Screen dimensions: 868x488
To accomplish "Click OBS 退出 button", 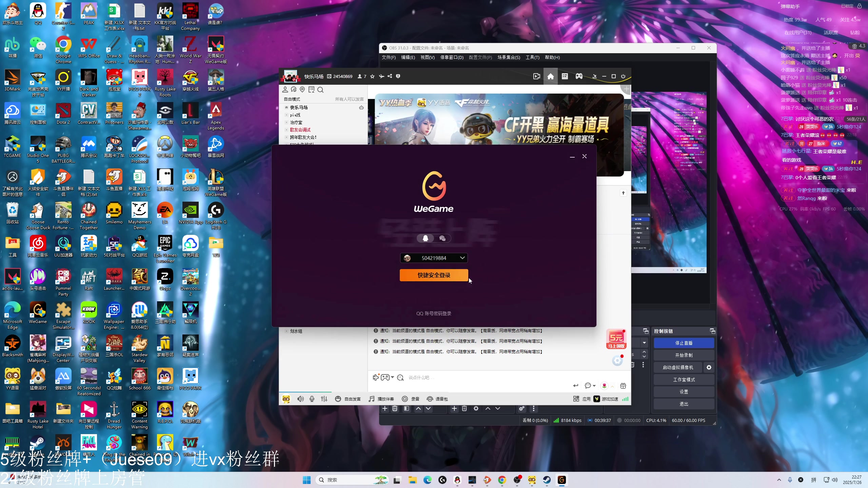I will coord(684,404).
